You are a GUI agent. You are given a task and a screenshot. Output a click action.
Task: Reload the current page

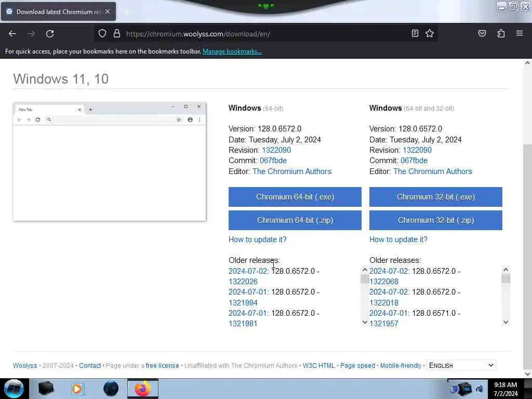coord(50,34)
